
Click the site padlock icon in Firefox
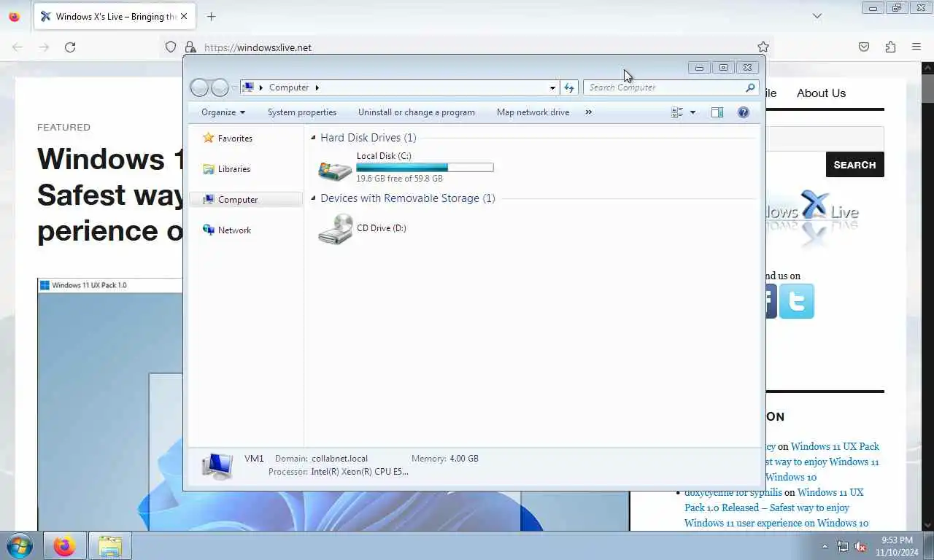pyautogui.click(x=190, y=47)
